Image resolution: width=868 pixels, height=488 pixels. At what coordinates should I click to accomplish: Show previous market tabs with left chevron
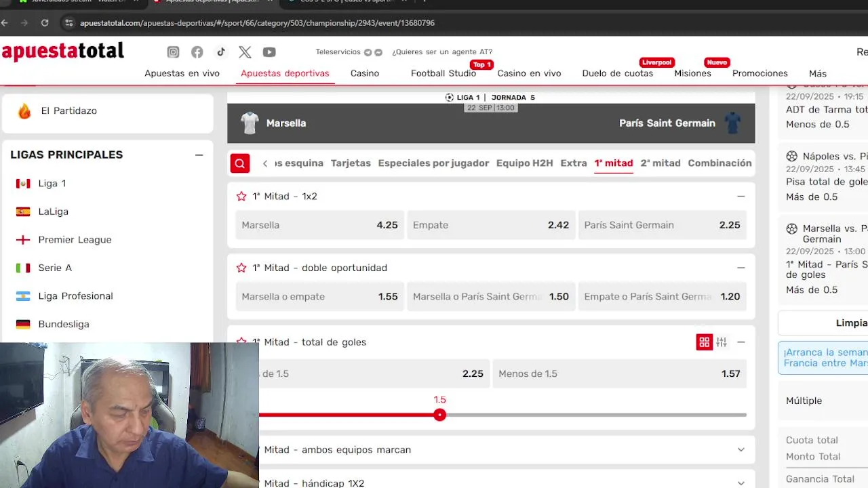(x=265, y=163)
